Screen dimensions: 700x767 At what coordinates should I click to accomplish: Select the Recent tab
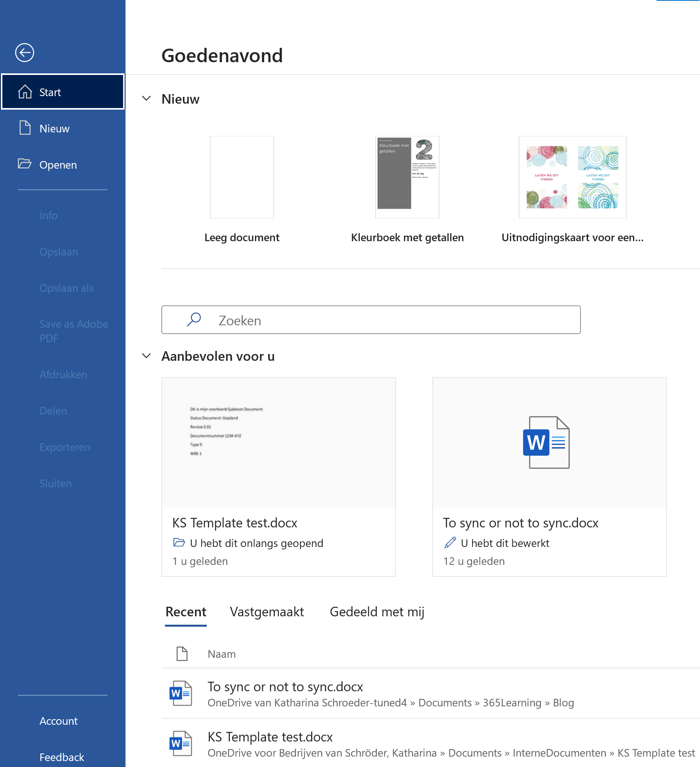point(186,612)
